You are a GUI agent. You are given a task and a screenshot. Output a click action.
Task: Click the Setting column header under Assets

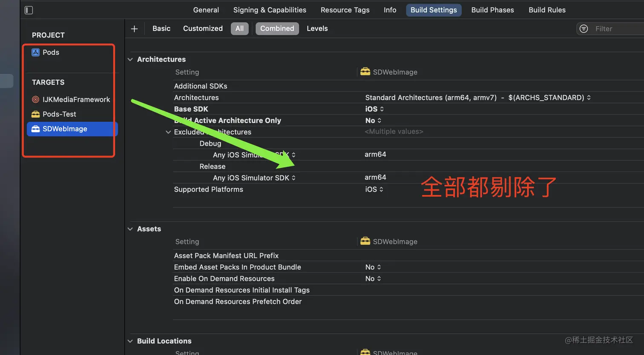(x=187, y=242)
